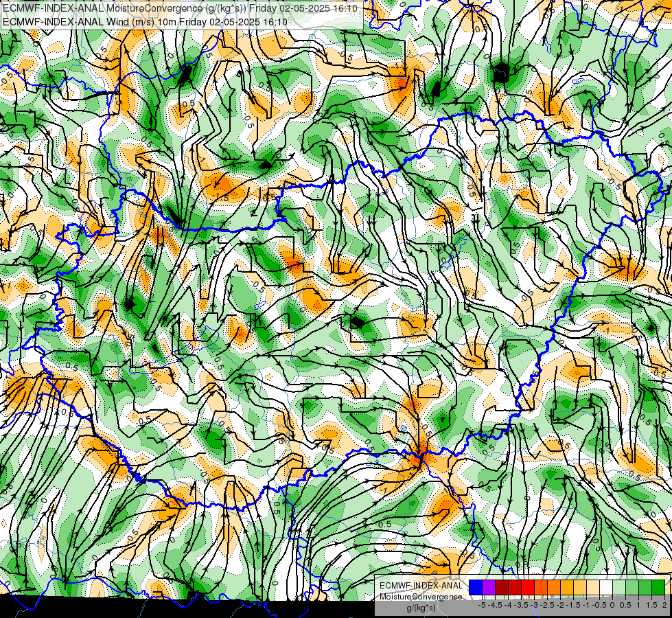672x618 pixels.
Task: Select the amber swatch between -2 and -1.5
Action: point(567,588)
